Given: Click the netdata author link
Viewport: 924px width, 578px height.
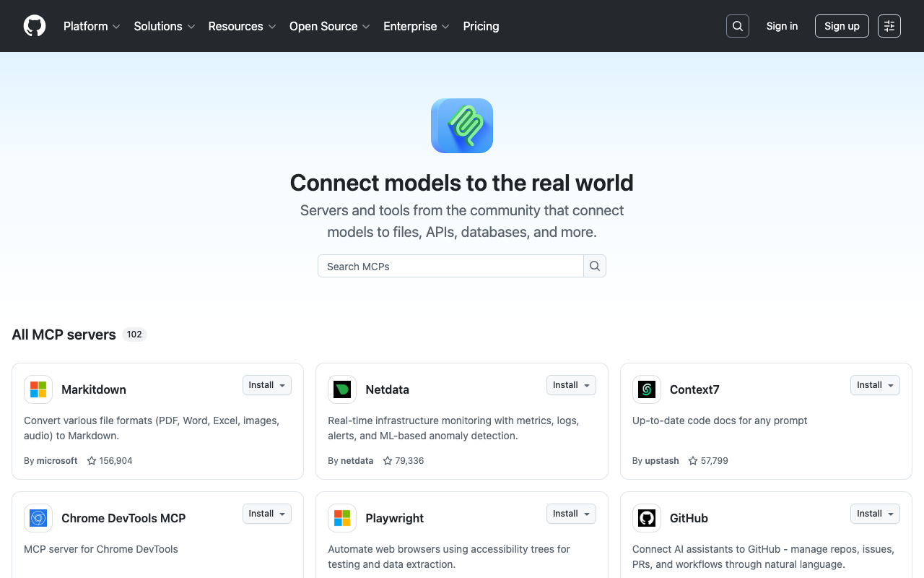Looking at the screenshot, I should point(357,461).
